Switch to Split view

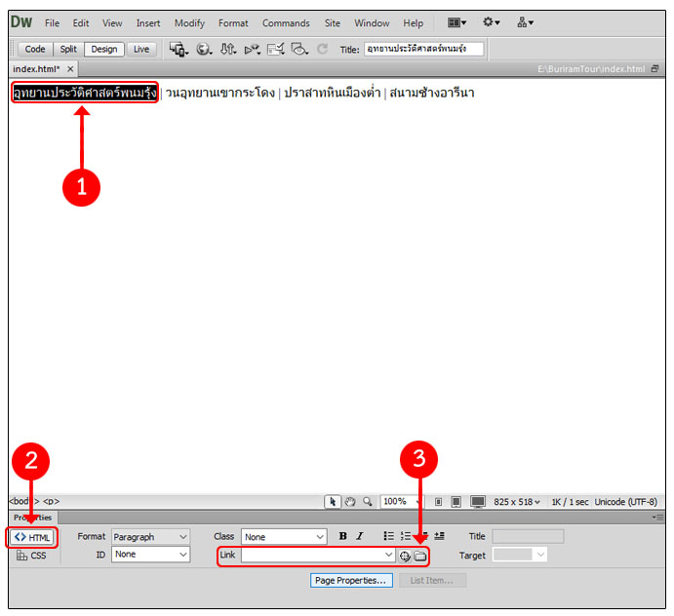[x=67, y=49]
